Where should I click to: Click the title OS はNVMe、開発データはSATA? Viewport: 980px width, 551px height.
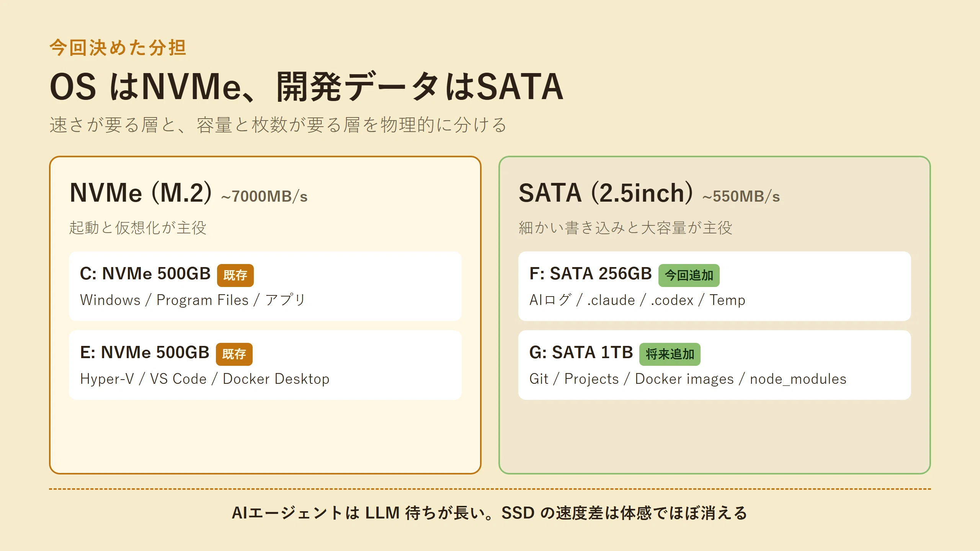pyautogui.click(x=307, y=87)
